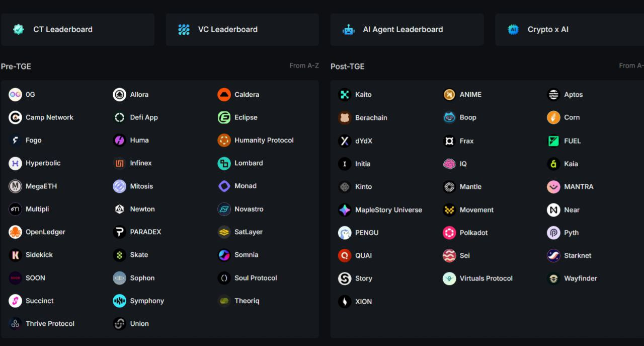Screen dimensions: 644x346
Task: Click the Eclipse green logo
Action: coord(224,117)
